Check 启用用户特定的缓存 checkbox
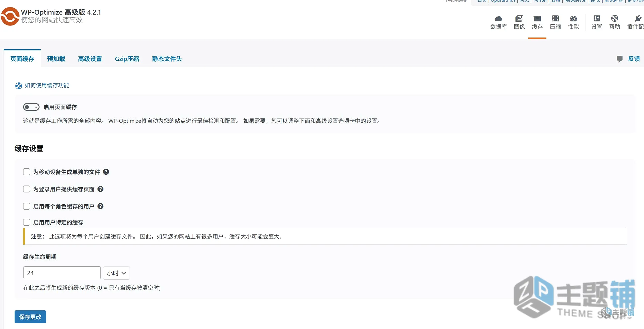 (27, 222)
